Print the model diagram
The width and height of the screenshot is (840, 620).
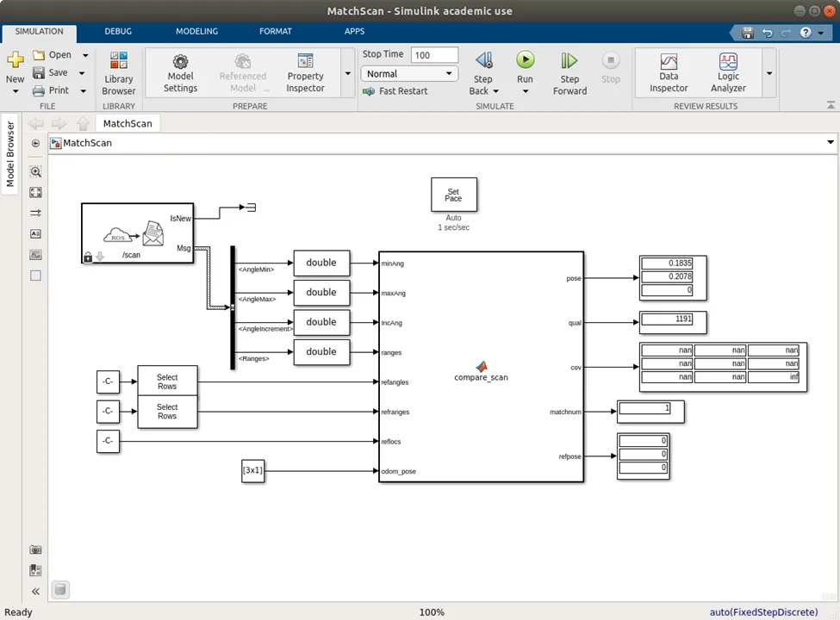[x=51, y=90]
